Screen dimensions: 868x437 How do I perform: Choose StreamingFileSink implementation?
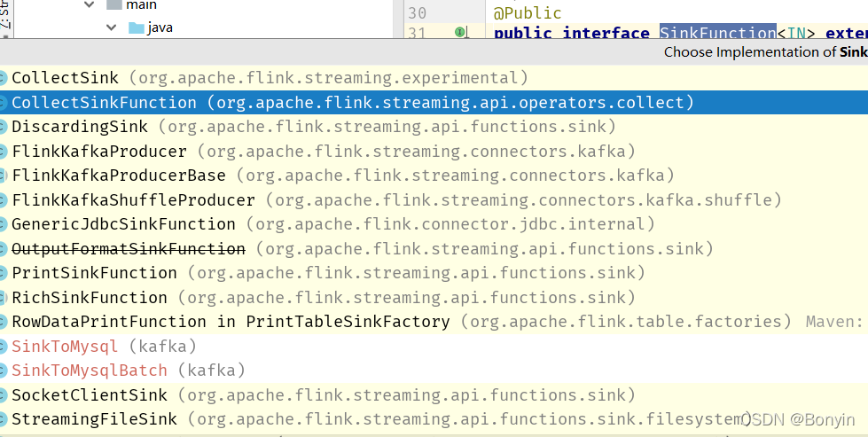click(x=434, y=418)
